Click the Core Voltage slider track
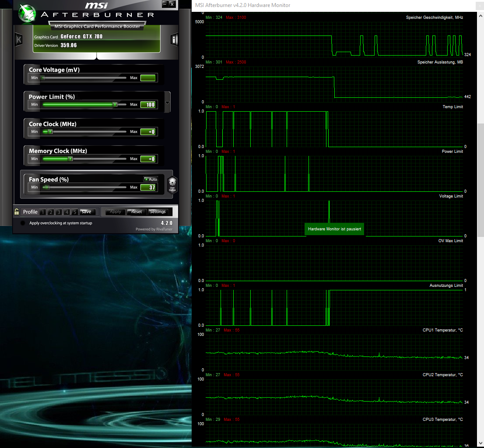 point(84,78)
